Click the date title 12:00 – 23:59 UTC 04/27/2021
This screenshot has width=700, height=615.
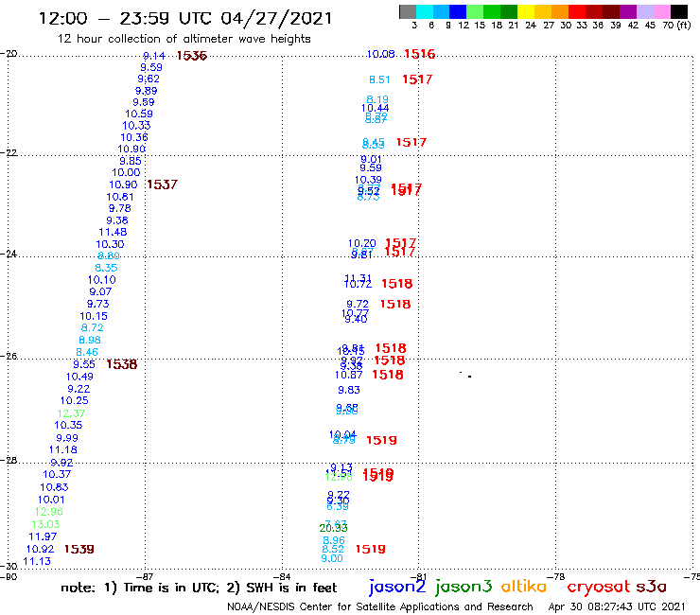coord(185,18)
